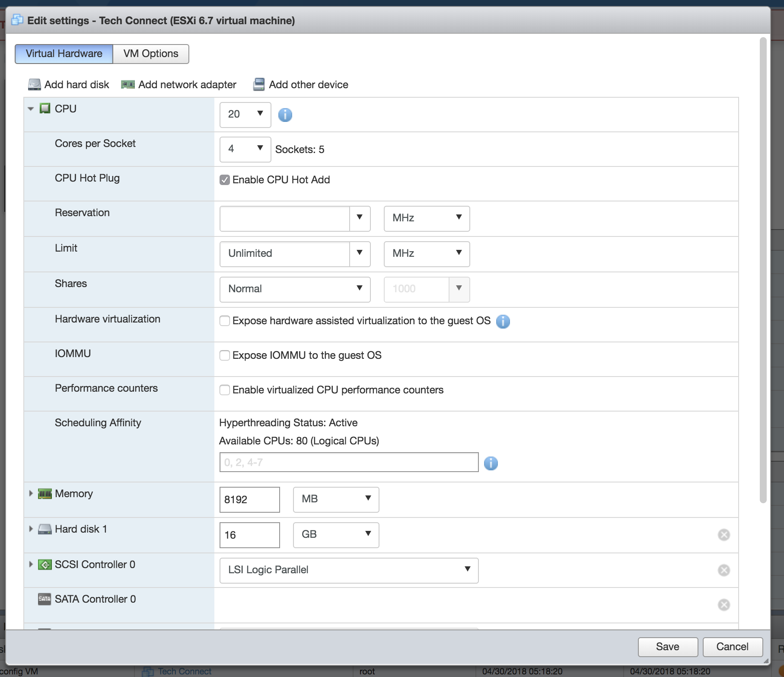Viewport: 784px width, 677px height.
Task: Click the Edit settings dialog title icon
Action: pyautogui.click(x=17, y=20)
